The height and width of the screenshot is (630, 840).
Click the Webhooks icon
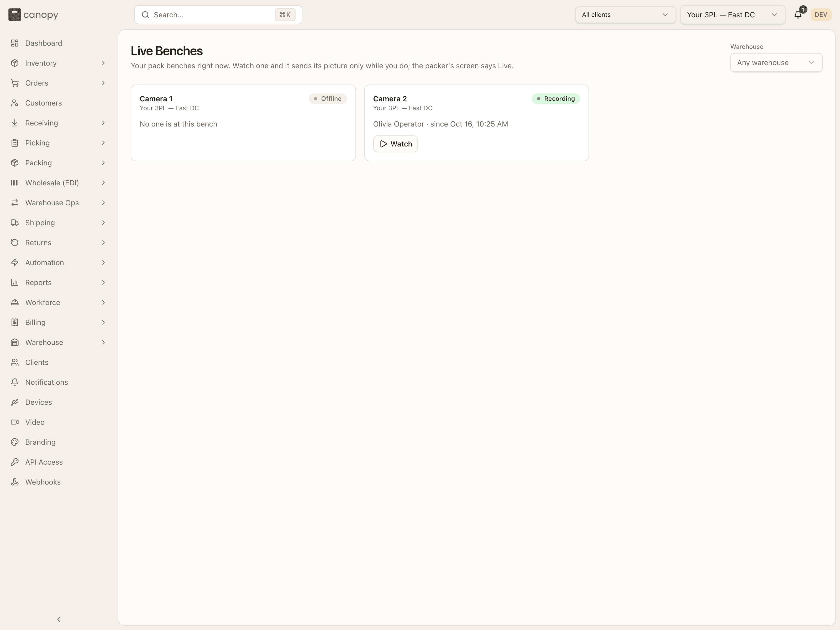coord(15,482)
